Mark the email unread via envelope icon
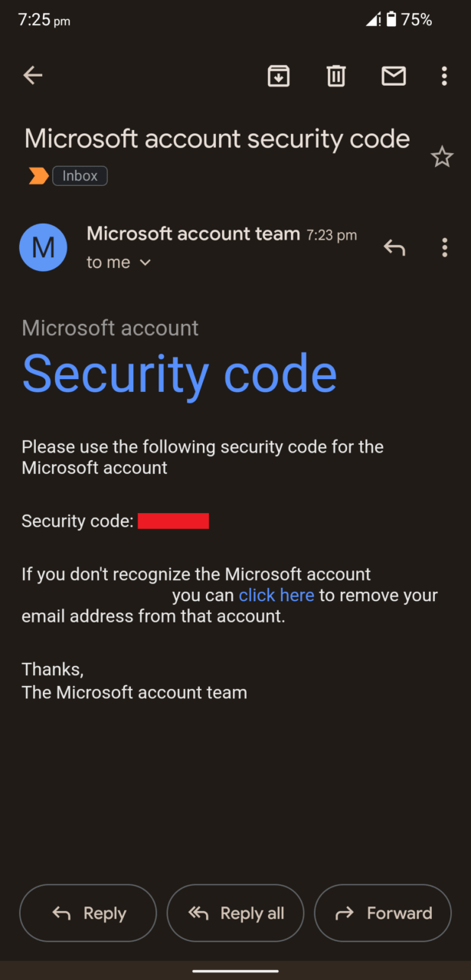The height and width of the screenshot is (980, 471). click(x=393, y=76)
